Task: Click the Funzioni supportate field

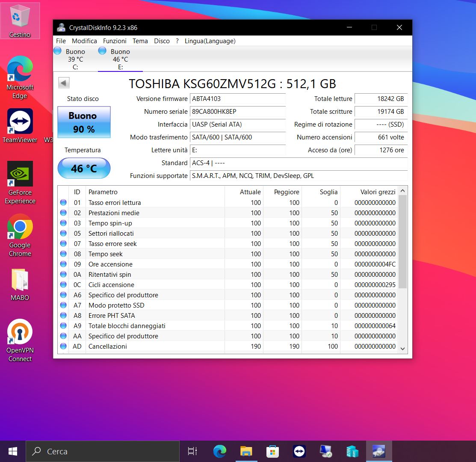Action: tap(299, 175)
